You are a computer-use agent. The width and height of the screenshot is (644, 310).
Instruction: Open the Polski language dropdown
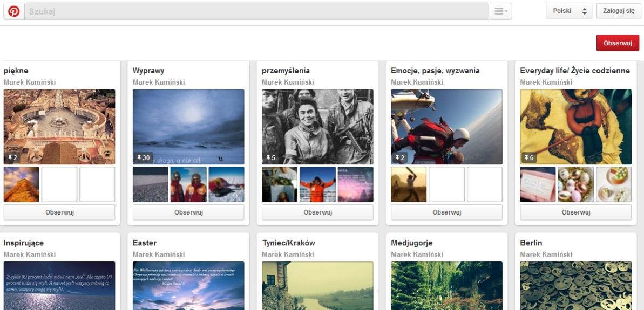[569, 11]
